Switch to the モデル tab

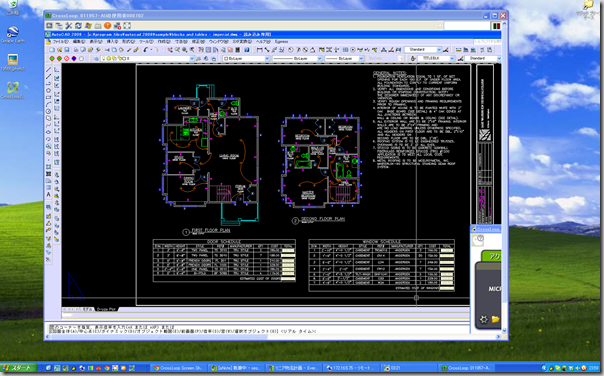coord(87,309)
